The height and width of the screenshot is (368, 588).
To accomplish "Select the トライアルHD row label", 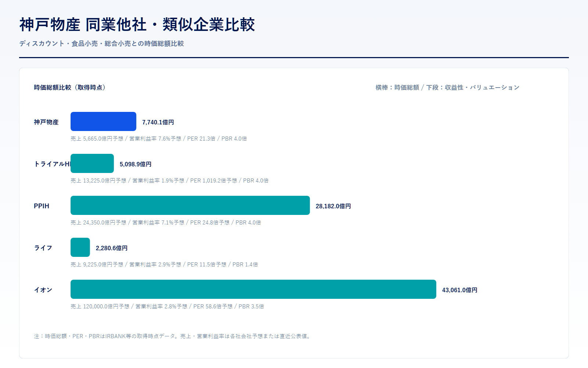I will pyautogui.click(x=52, y=164).
